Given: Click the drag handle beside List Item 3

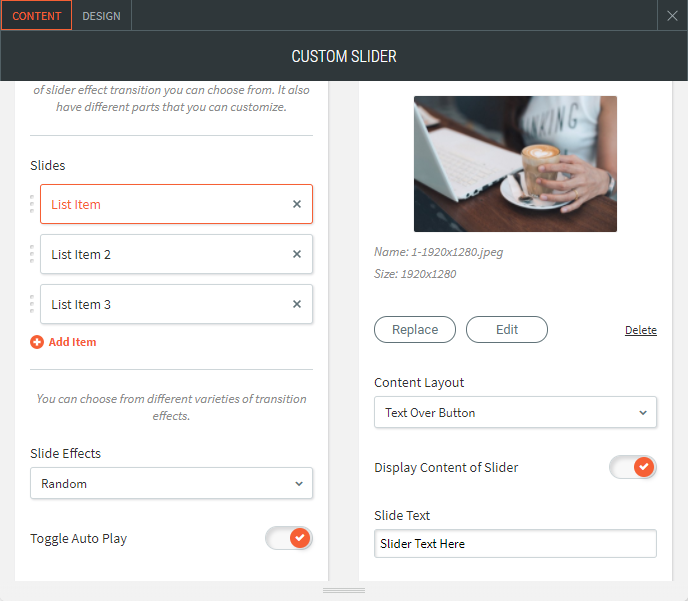Looking at the screenshot, I should pos(32,304).
